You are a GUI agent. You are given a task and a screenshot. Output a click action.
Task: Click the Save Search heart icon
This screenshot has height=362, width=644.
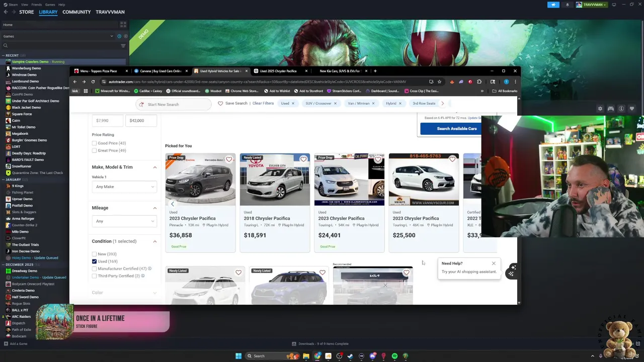[x=220, y=104]
